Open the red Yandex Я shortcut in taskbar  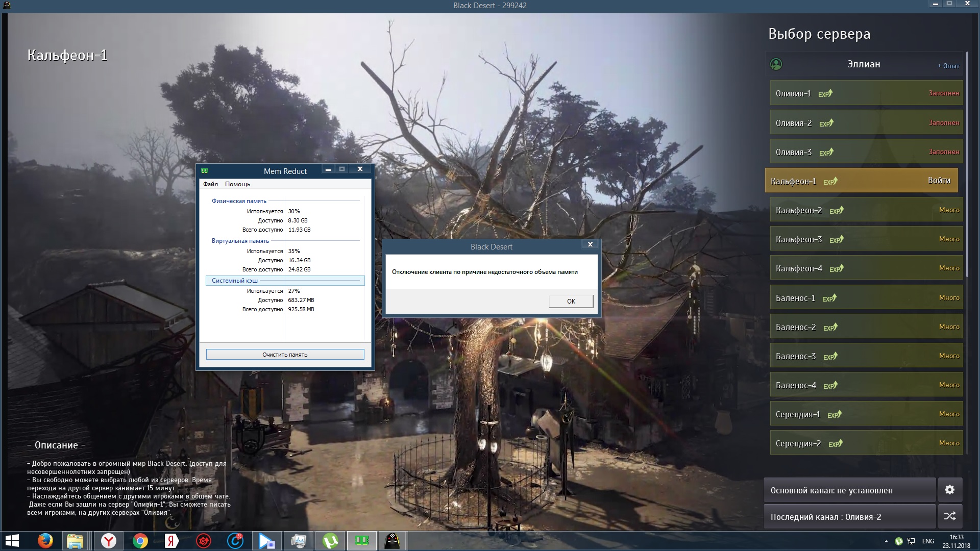[x=171, y=541]
